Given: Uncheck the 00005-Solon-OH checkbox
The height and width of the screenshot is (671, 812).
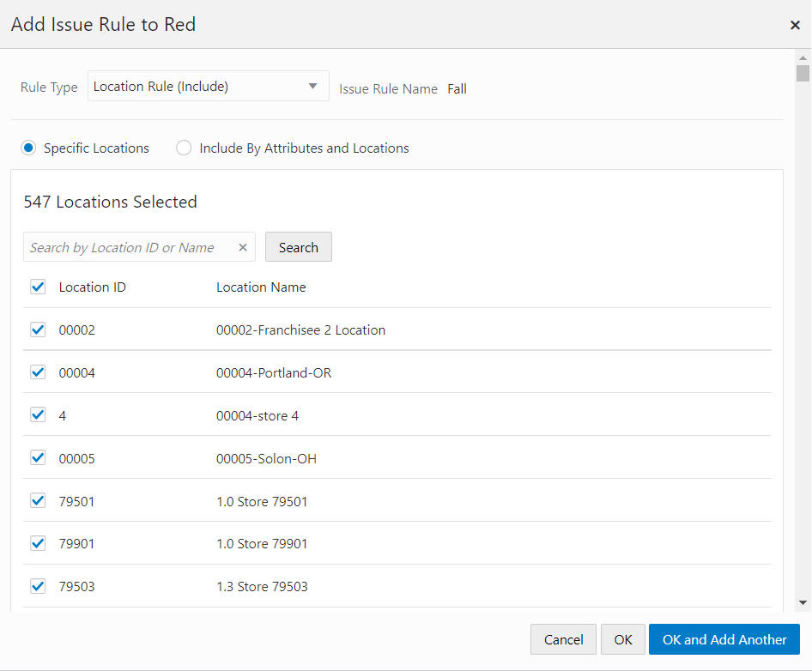Looking at the screenshot, I should coord(38,458).
